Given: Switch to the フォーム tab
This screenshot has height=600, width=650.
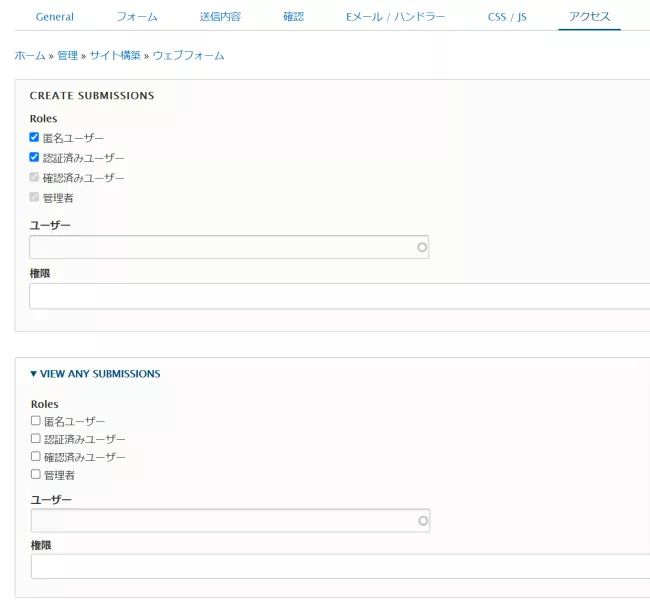Looking at the screenshot, I should (137, 17).
